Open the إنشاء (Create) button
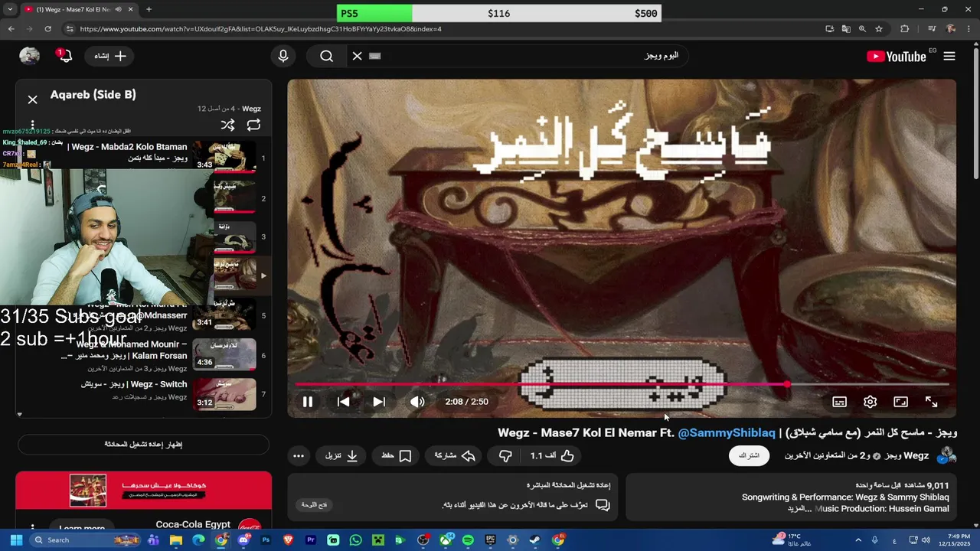Screen dimensions: 980x551 pyautogui.click(x=110, y=56)
